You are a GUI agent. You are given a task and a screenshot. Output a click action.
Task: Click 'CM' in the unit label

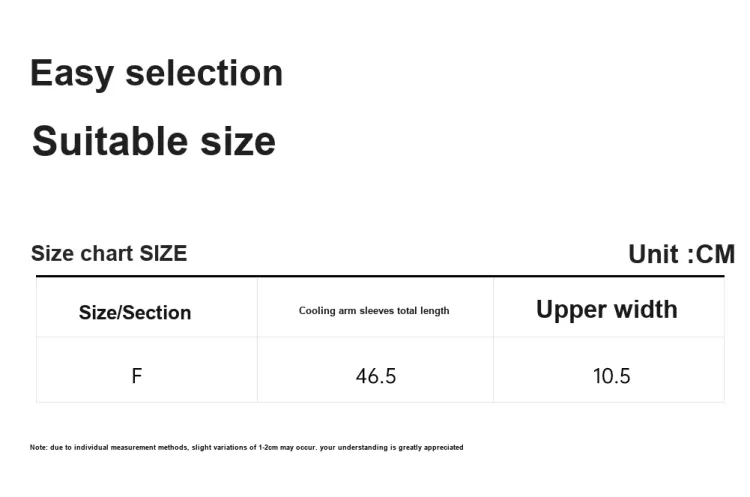click(x=715, y=254)
